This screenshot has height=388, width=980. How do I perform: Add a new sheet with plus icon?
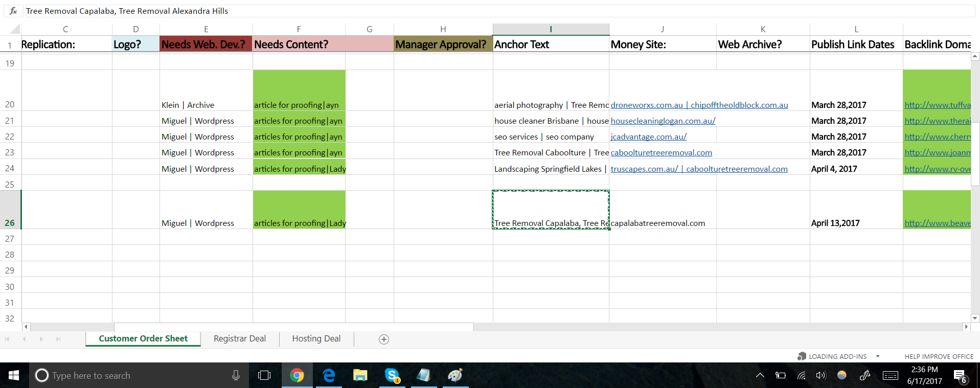[384, 339]
